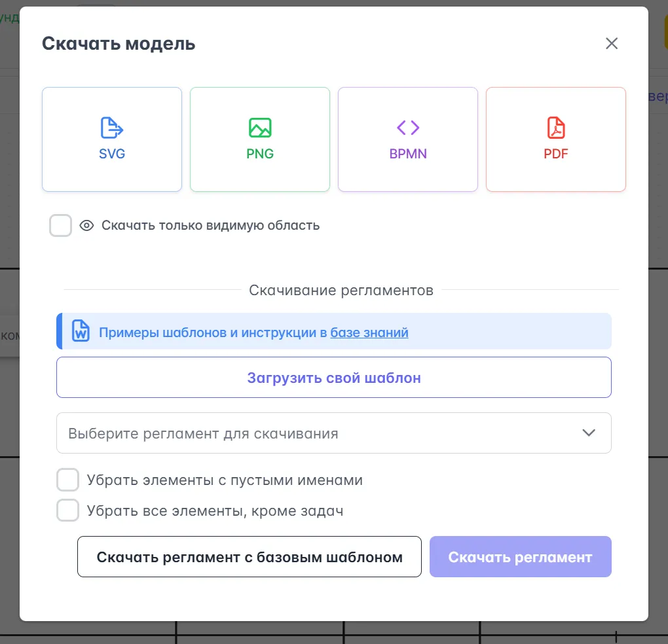This screenshot has height=644, width=668.
Task: Click the PNG text label
Action: (x=260, y=154)
